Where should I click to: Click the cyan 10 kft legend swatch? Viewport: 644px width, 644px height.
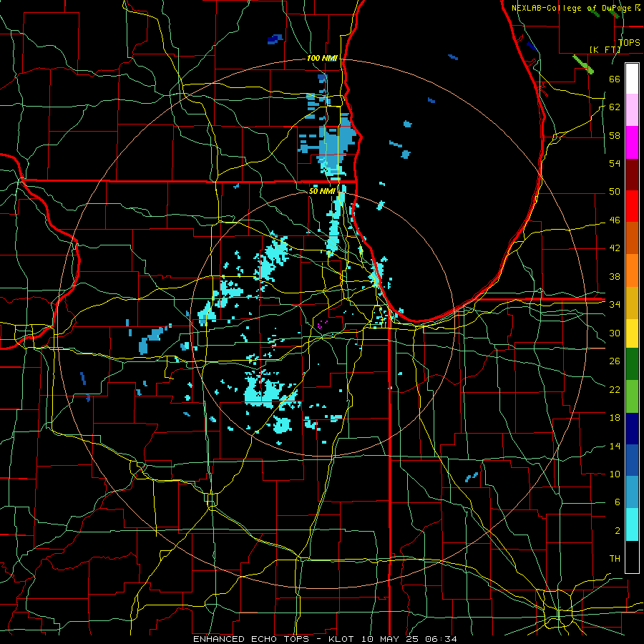click(632, 525)
